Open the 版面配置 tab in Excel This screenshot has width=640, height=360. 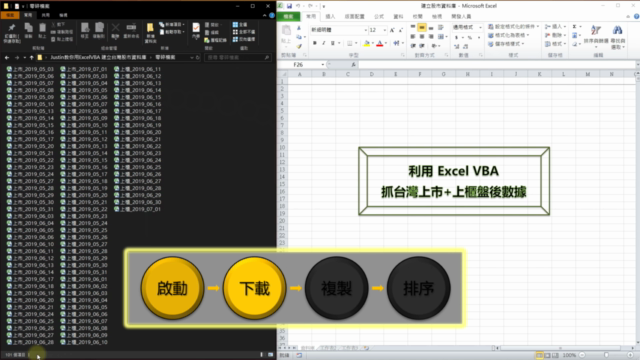click(354, 16)
